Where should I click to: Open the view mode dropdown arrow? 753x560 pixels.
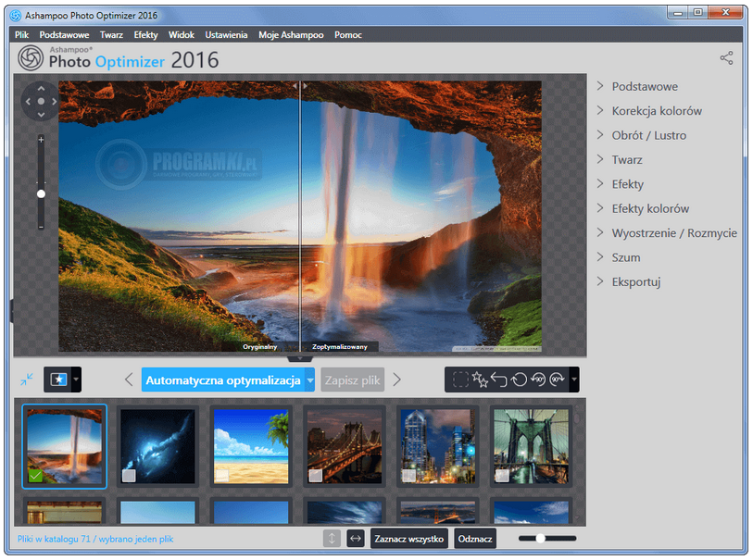(x=76, y=380)
